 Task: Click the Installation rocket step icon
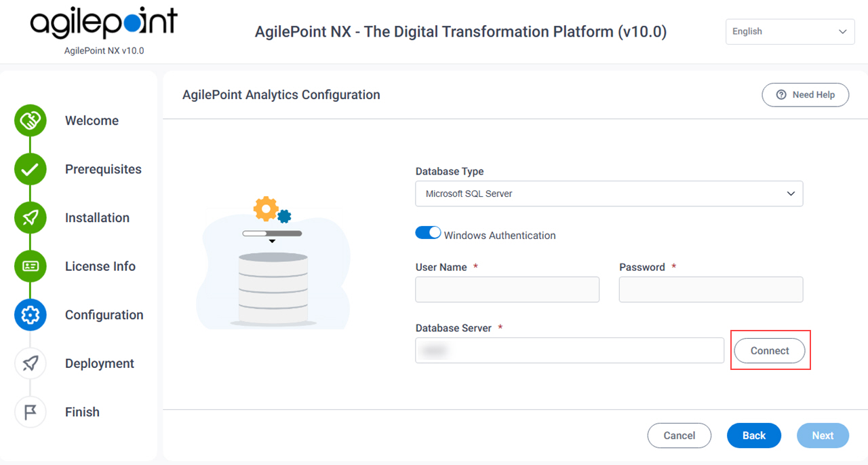31,218
